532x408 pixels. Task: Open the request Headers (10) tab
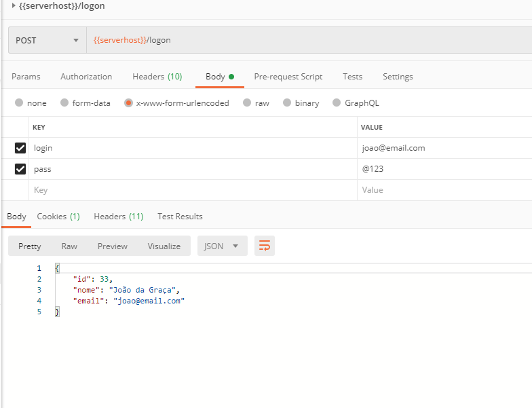[157, 77]
